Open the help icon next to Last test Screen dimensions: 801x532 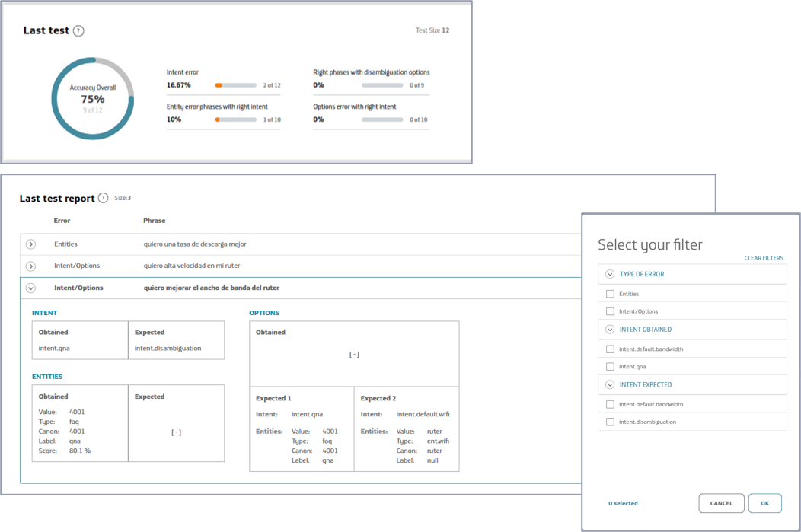tap(78, 30)
